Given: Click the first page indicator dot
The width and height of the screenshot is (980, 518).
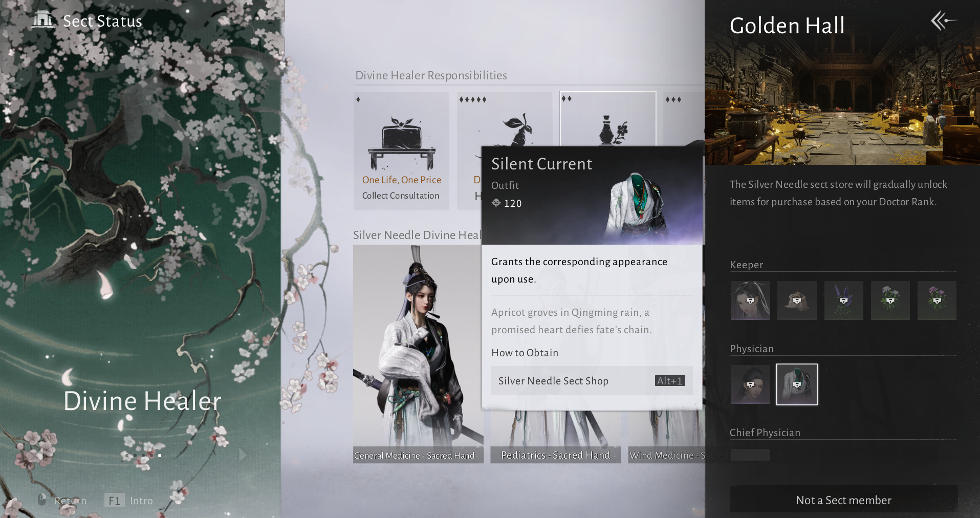Looking at the screenshot, I should pyautogui.click(x=127, y=455).
